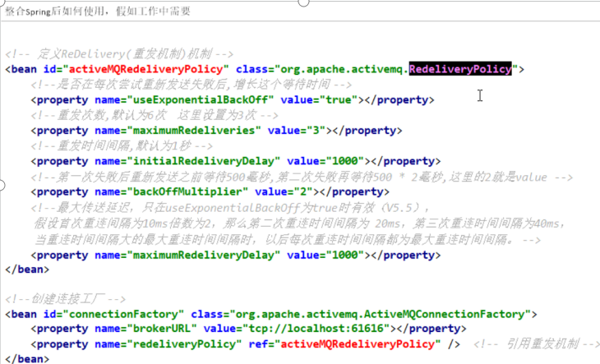Click the comment 重发时间间隔,默认为1秒
Image resolution: width=600 pixels, height=364 pixels.
pyautogui.click(x=122, y=145)
